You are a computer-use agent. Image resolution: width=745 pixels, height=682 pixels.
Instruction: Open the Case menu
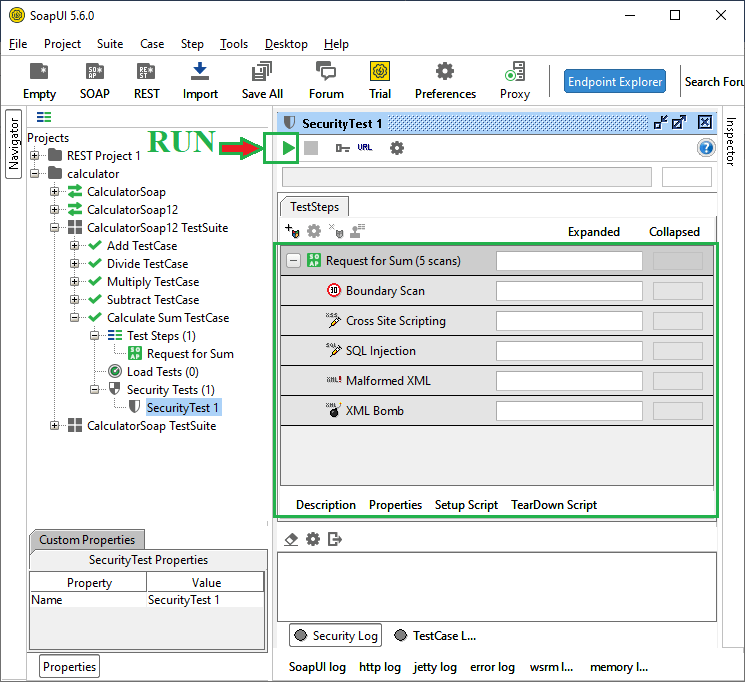[x=152, y=44]
